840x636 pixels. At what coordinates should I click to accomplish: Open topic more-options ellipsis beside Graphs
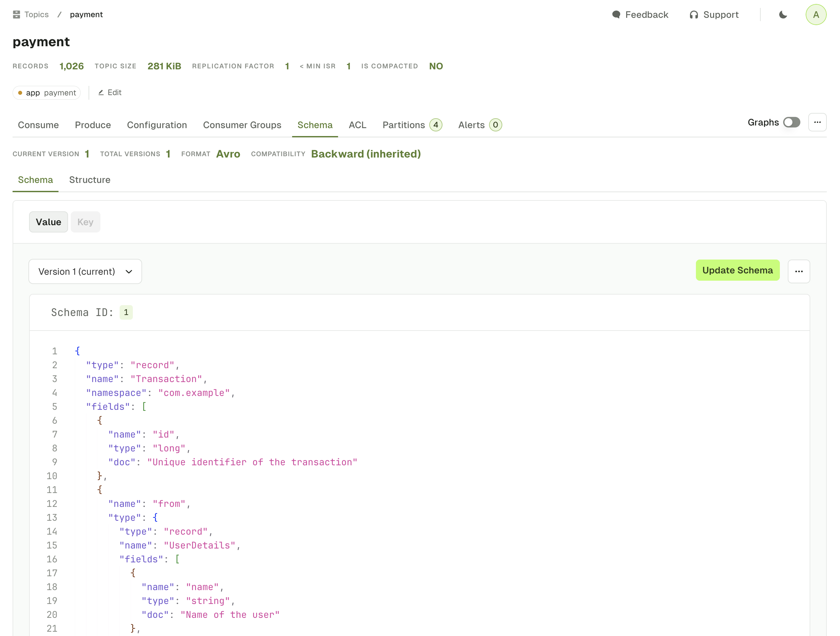[x=817, y=122]
